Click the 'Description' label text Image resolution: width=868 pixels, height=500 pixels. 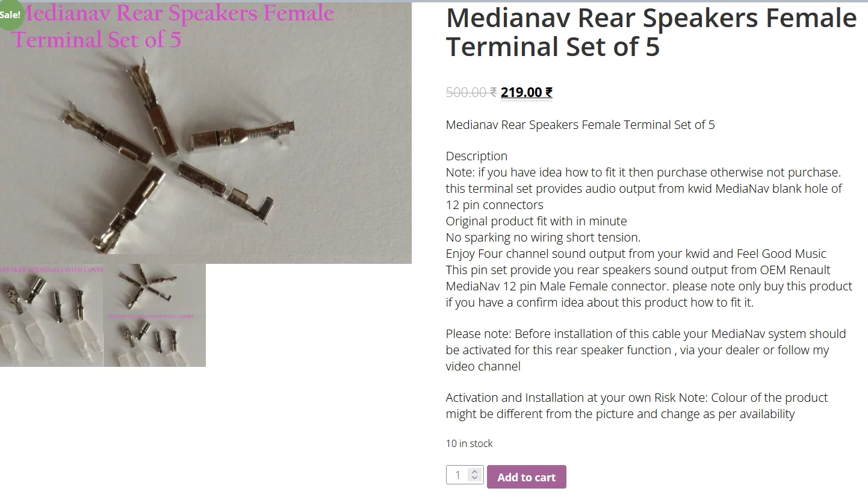pyautogui.click(x=477, y=156)
